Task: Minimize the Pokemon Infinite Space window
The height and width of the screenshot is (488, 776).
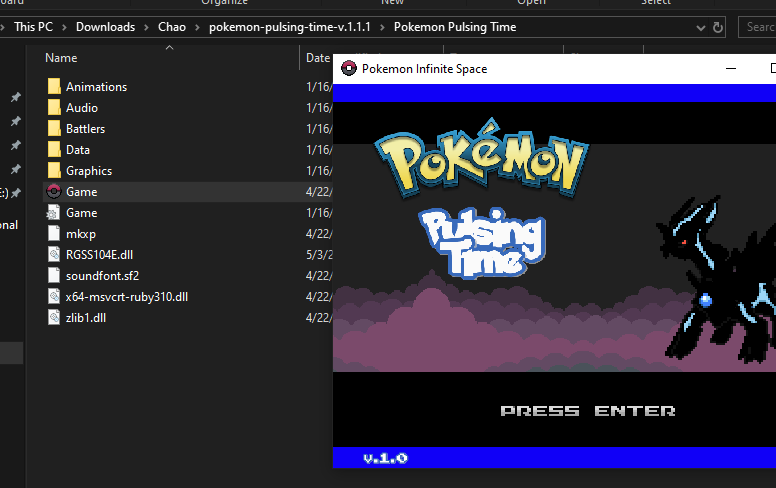Action: coord(731,68)
